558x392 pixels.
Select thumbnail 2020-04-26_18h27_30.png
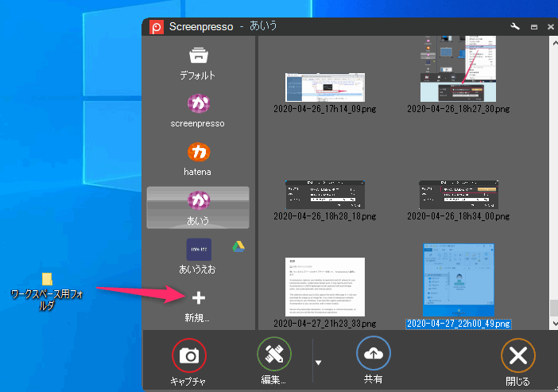tap(458, 68)
